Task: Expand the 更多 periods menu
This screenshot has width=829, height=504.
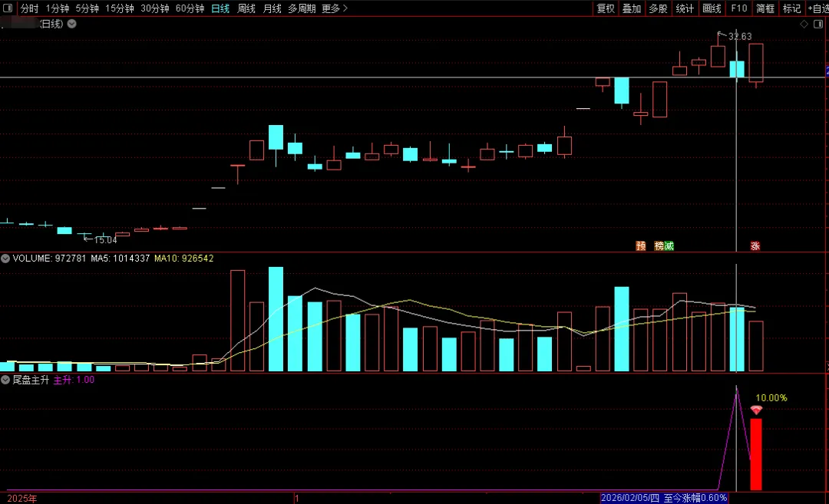Action: 335,8
